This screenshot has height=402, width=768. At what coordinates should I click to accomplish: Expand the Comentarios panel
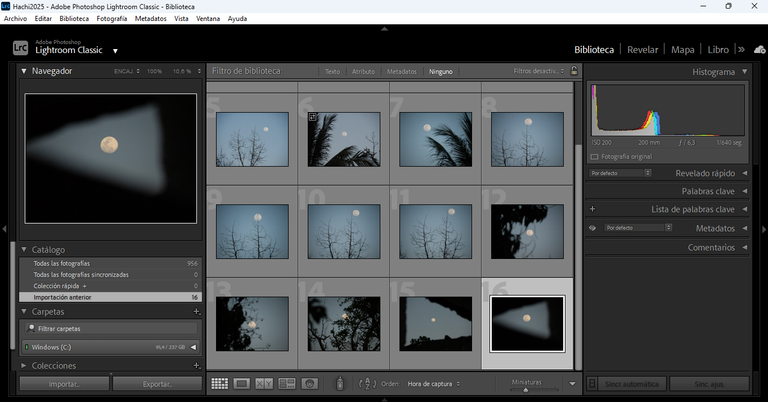pos(744,247)
